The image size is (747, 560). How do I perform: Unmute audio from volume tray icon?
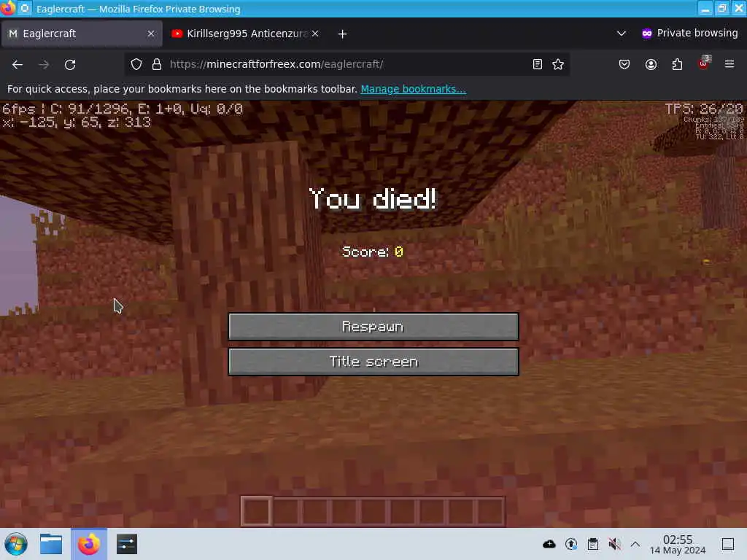[614, 544]
